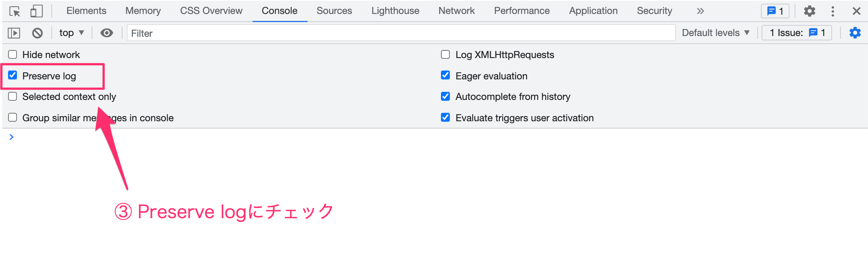The height and width of the screenshot is (266, 868).
Task: Close the DevTools panel
Action: click(856, 11)
